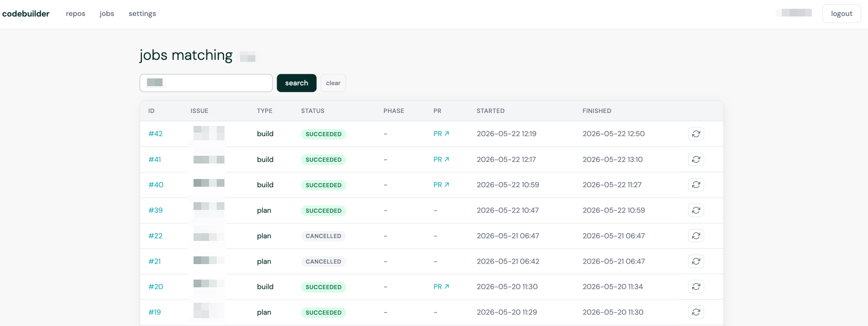Open job #22 details

[x=155, y=236]
